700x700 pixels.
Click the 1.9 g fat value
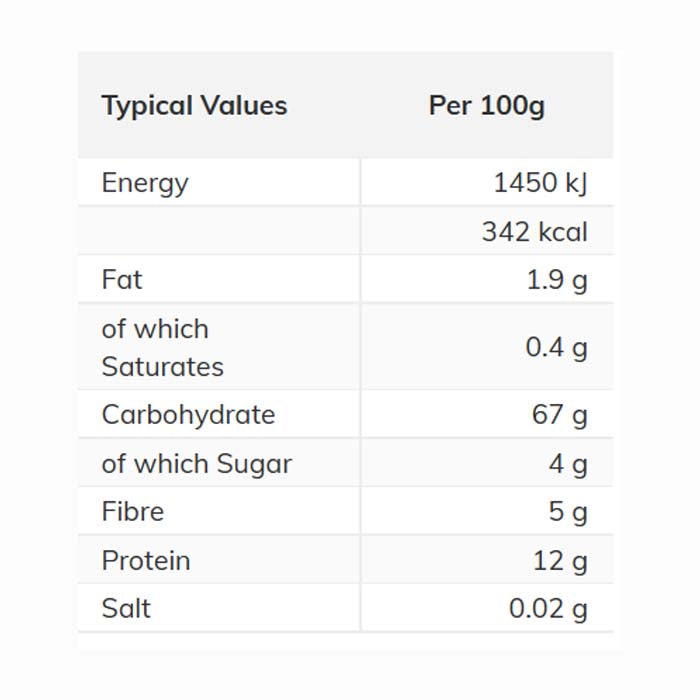[557, 280]
